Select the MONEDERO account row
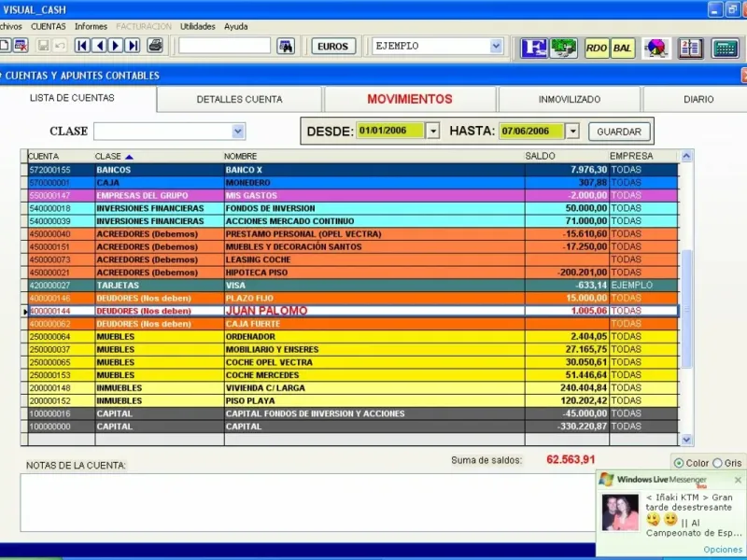 (x=354, y=183)
